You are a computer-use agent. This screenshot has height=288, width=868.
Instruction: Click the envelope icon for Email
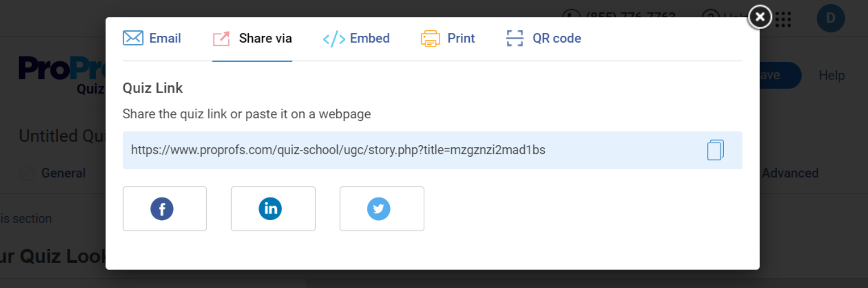(x=133, y=38)
